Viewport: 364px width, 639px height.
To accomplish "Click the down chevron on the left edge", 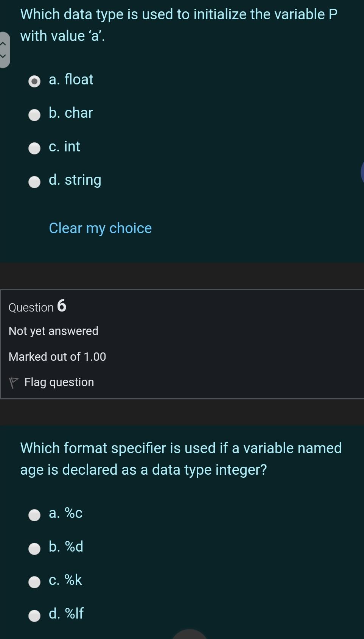I will (x=3, y=56).
